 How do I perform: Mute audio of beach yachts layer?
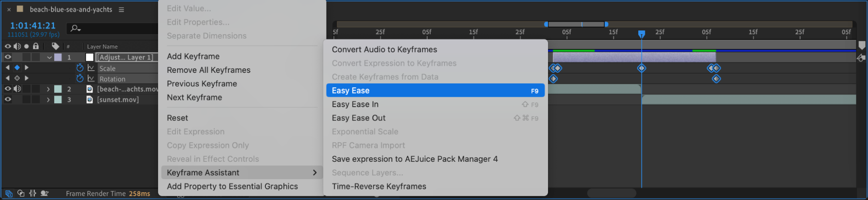[17, 89]
